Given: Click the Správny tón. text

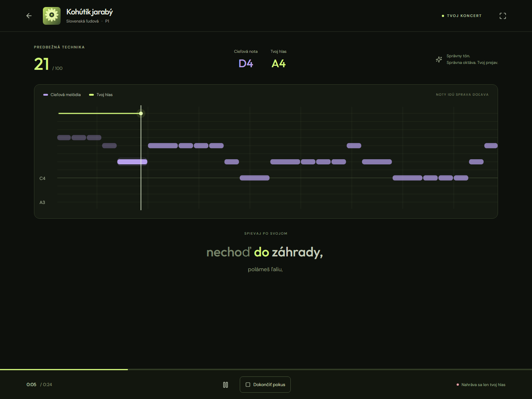Looking at the screenshot, I should click(x=458, y=56).
